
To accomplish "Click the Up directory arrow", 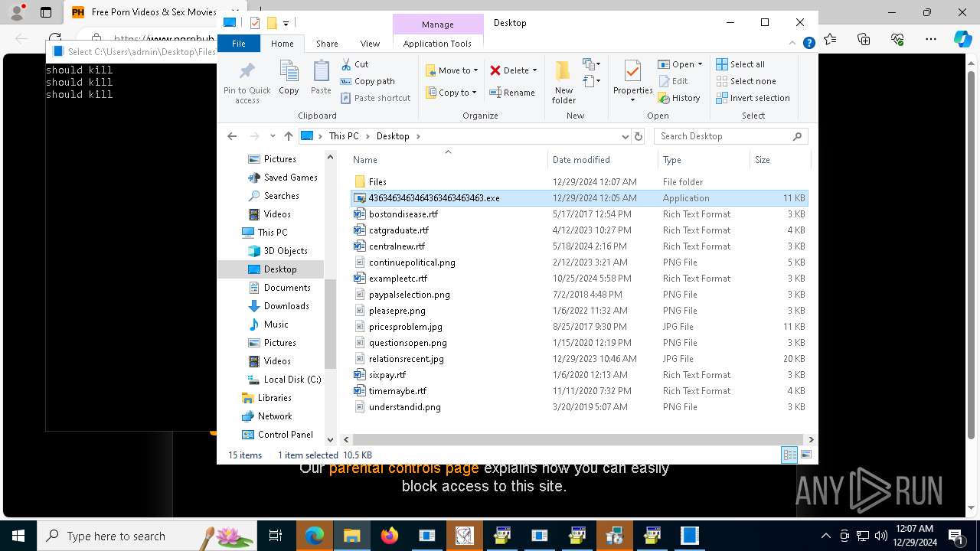I will click(x=288, y=136).
